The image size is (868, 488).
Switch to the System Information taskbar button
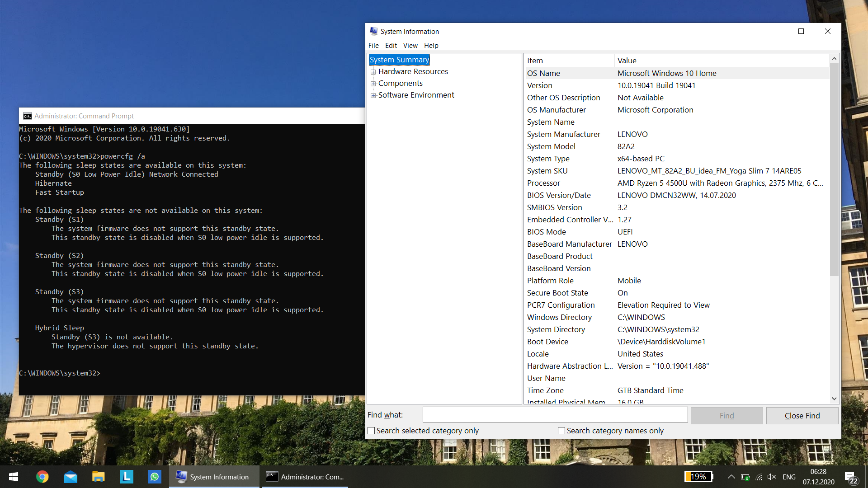click(x=214, y=477)
